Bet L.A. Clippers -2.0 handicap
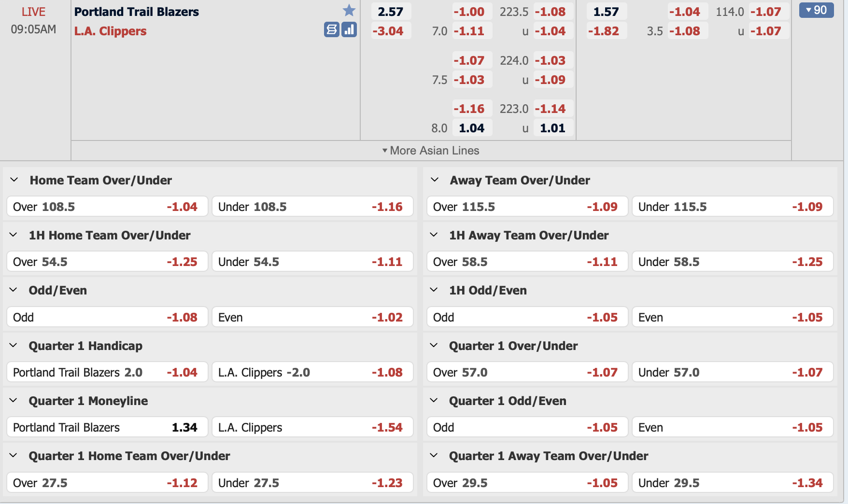 tap(312, 372)
